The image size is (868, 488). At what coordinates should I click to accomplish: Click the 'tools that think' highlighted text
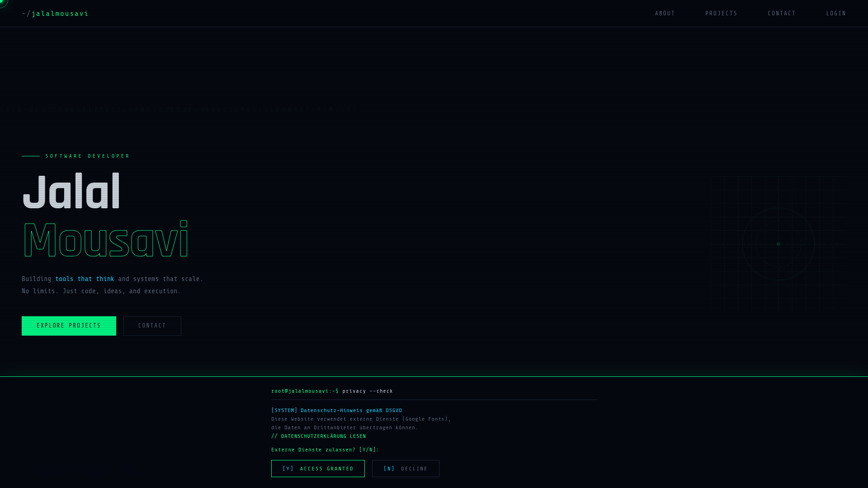coord(85,279)
